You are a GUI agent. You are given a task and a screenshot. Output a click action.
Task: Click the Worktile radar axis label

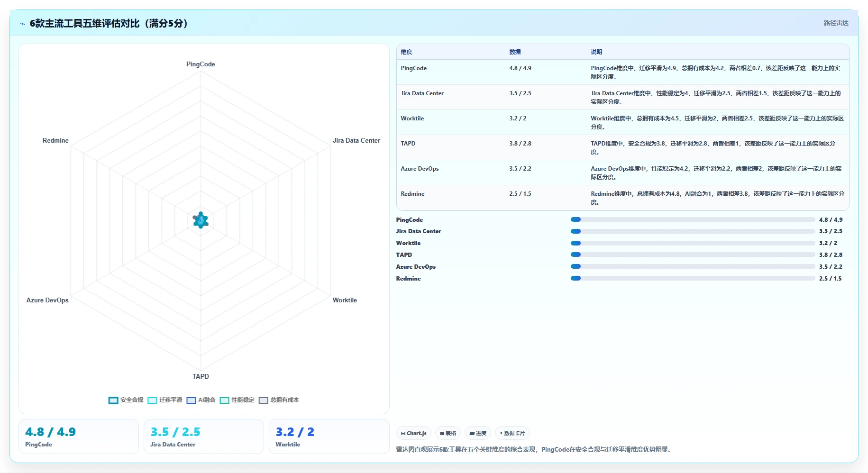[x=345, y=300]
